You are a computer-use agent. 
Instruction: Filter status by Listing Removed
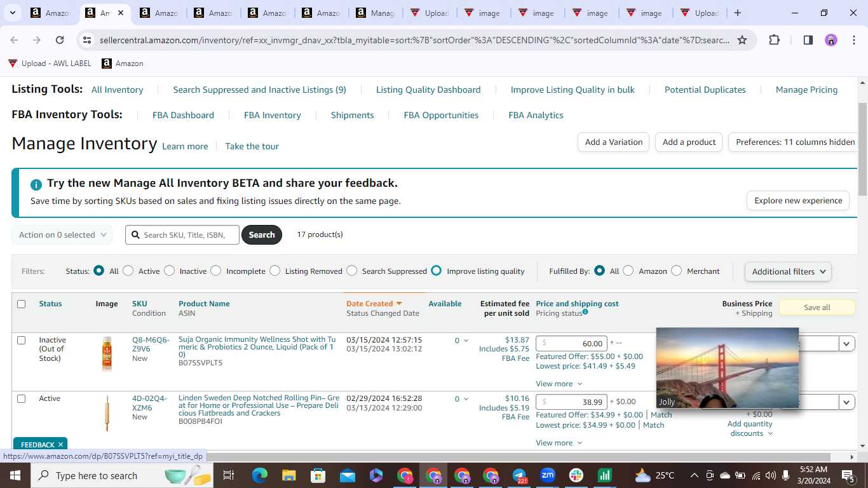tap(275, 271)
